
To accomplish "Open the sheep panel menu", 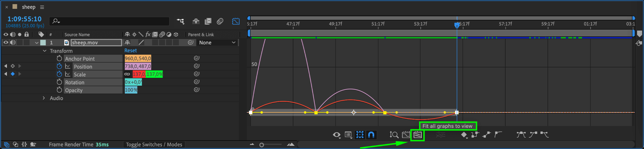I will [42, 7].
